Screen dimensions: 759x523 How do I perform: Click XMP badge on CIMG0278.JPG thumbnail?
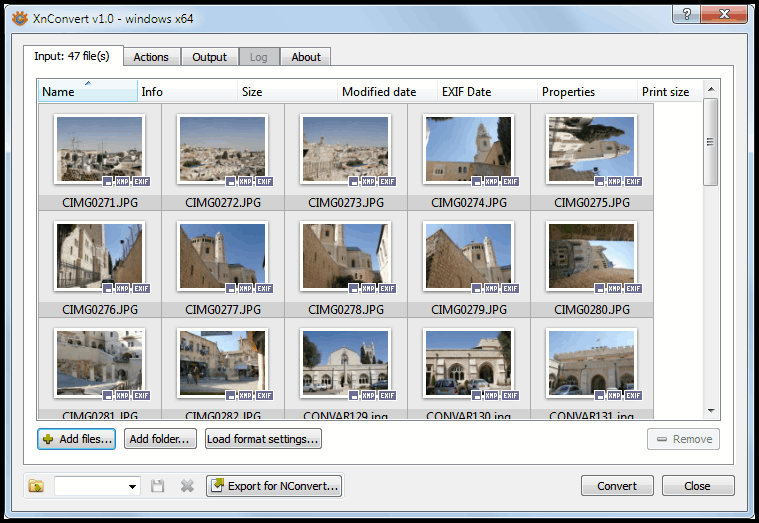point(368,289)
